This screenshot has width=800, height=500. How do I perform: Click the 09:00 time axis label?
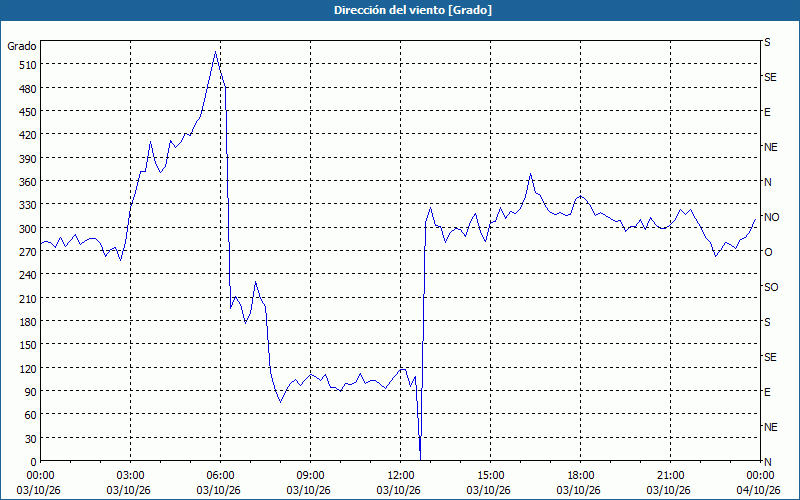(x=310, y=476)
